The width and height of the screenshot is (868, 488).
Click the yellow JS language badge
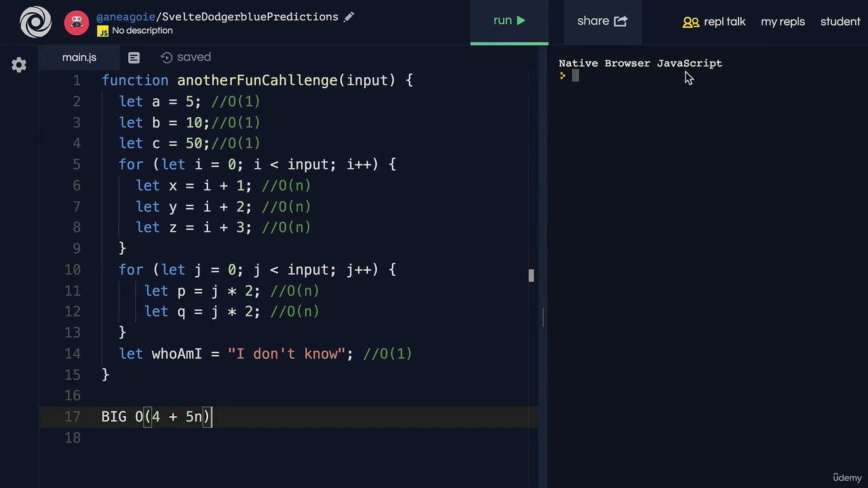pos(103,31)
